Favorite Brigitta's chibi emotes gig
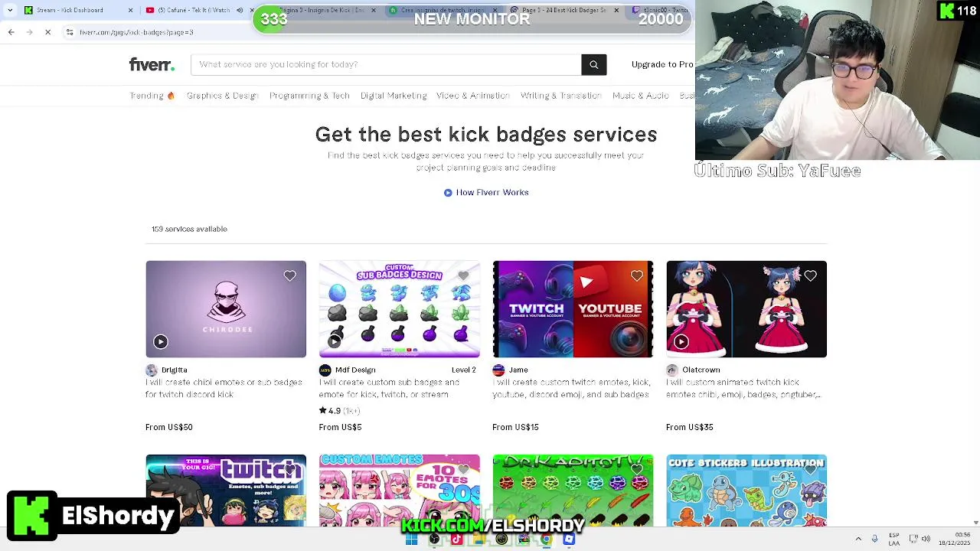The image size is (980, 551). pos(289,275)
